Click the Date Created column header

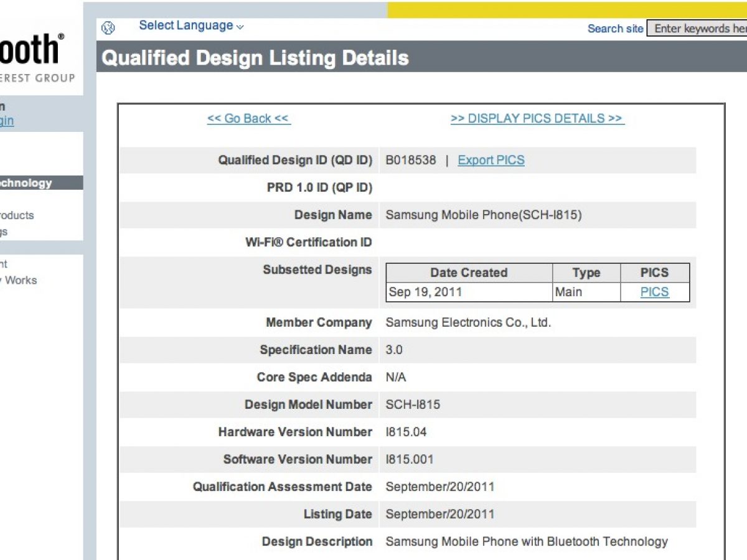469,273
